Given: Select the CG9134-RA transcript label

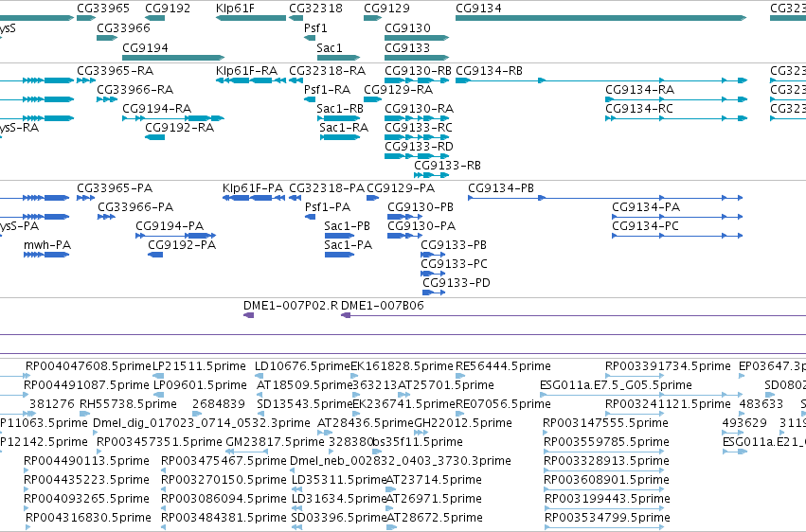Looking at the screenshot, I should click(640, 89).
